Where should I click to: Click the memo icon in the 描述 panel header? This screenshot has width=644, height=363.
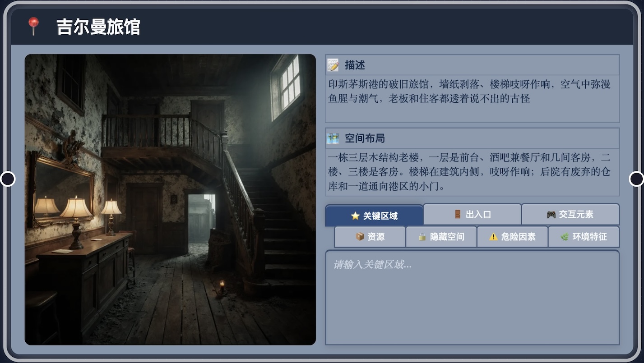click(332, 64)
